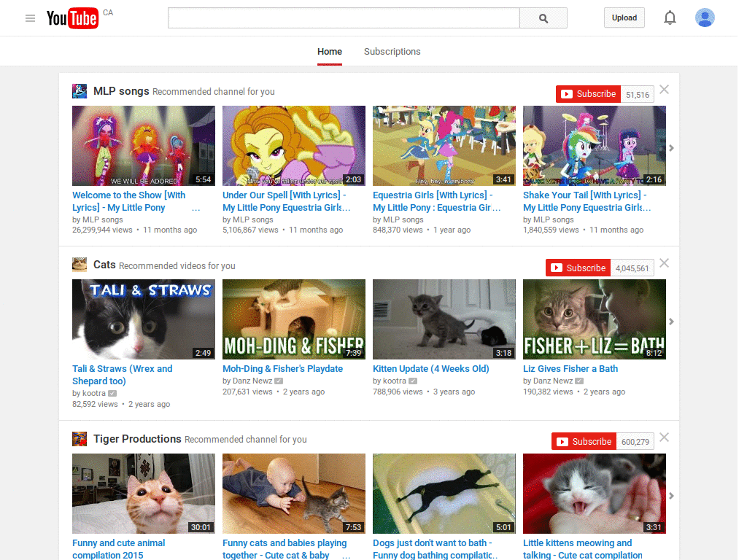Viewport: 747px width, 560px height.
Task: Click 'by Danz Newz' under Moh-Ding & Fisher's
Action: pos(247,381)
